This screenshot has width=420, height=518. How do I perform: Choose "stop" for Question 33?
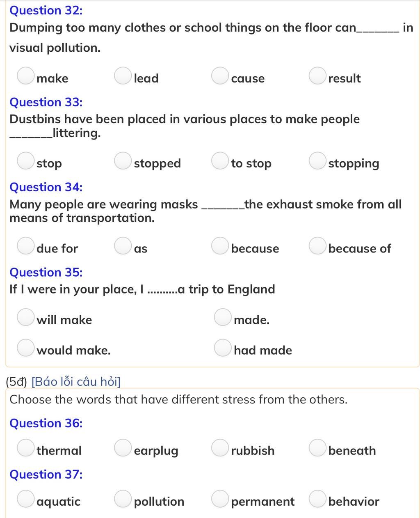[x=25, y=161]
